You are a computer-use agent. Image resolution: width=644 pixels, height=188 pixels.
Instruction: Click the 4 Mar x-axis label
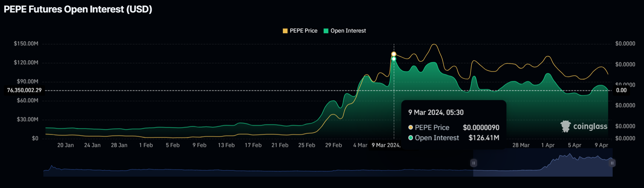point(360,145)
